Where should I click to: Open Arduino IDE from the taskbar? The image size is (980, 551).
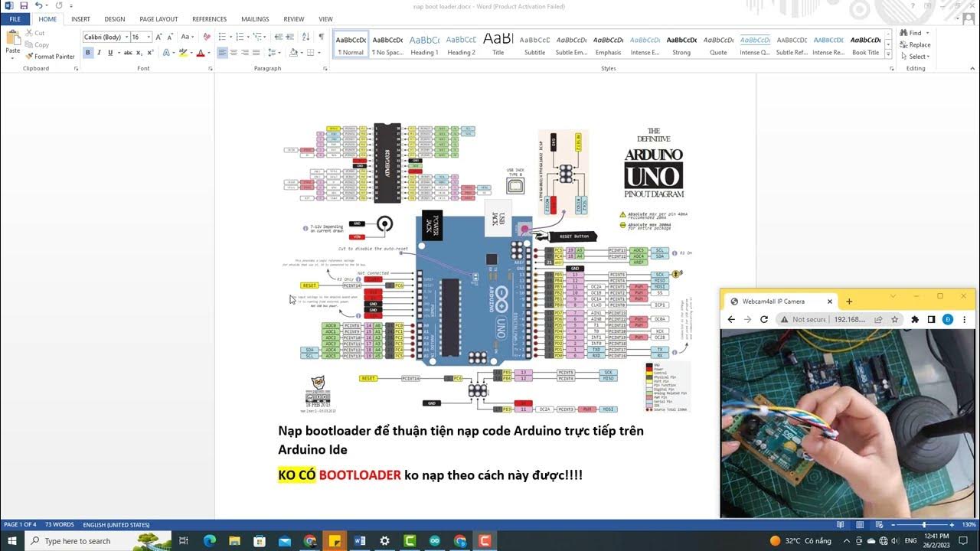coord(435,541)
